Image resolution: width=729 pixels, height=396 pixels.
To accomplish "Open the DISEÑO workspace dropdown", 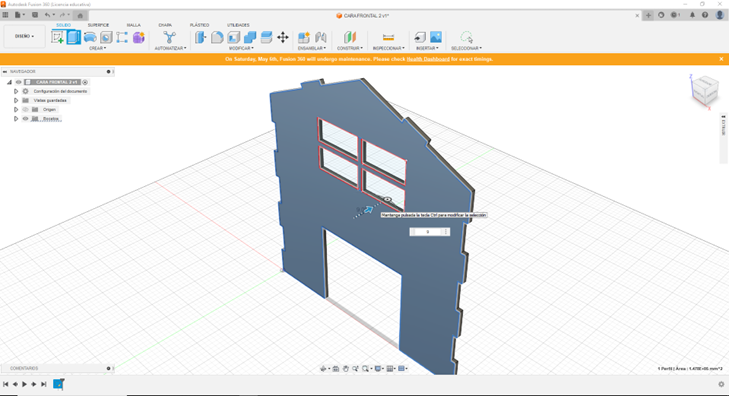I will [25, 36].
